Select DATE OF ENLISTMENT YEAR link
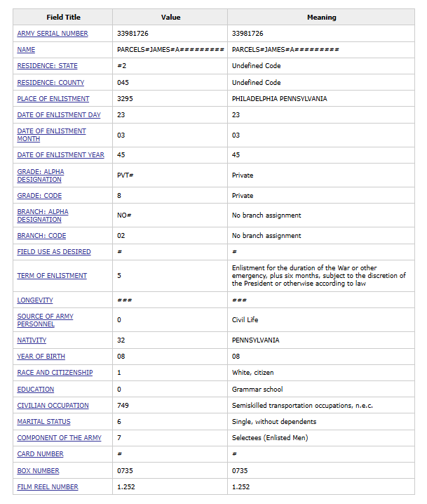This screenshot has width=427, height=504. point(60,155)
